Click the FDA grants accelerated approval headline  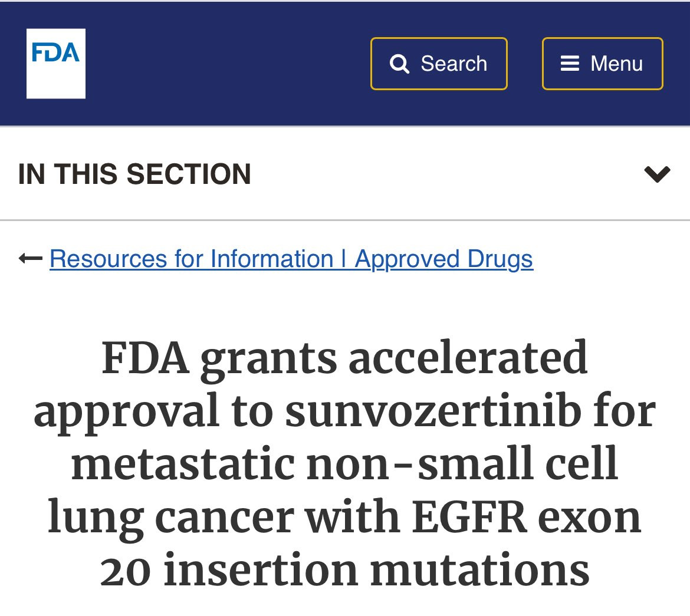(x=344, y=463)
